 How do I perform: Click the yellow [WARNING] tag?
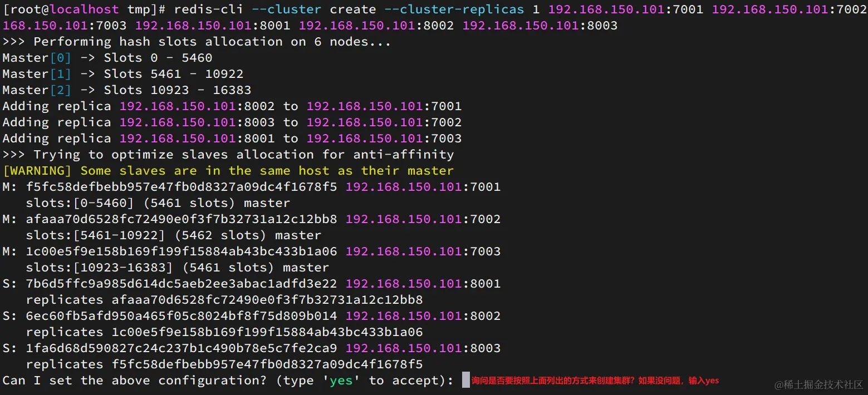point(37,171)
